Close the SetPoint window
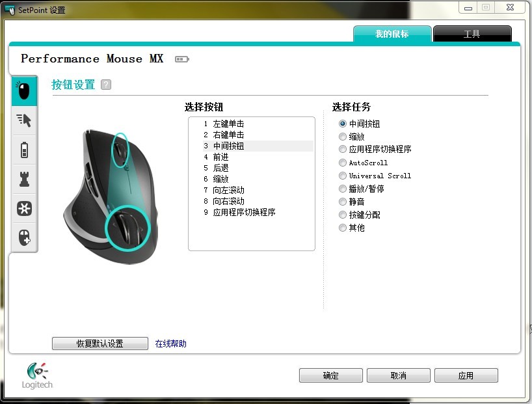532x404 pixels. (x=510, y=7)
